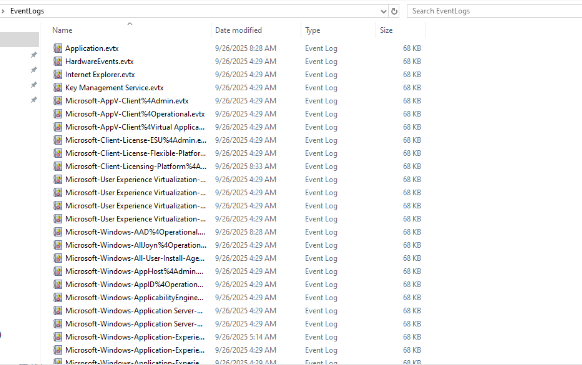Image resolution: width=582 pixels, height=365 pixels.
Task: Select Microsoft-Windows-AppID%4Operation... file name
Action: pyautogui.click(x=134, y=284)
